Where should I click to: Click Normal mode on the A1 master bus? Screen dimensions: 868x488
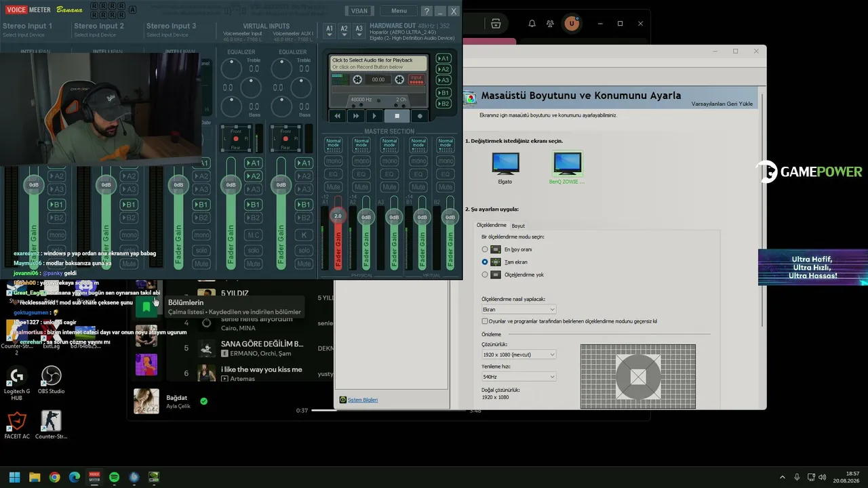click(333, 144)
